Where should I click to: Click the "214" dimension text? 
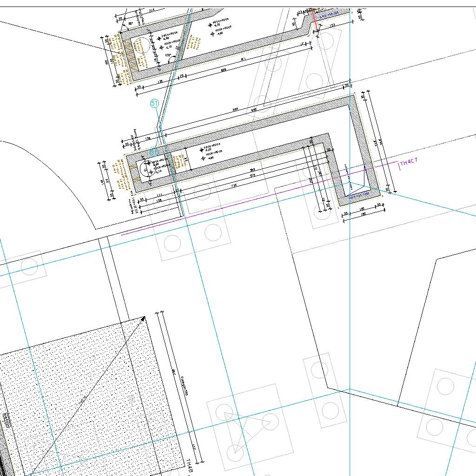[x=152, y=10]
